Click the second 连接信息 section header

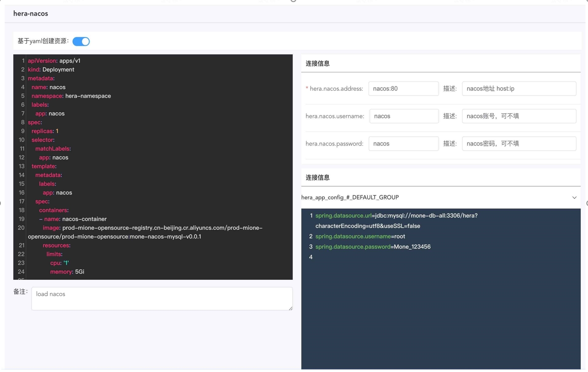317,178
